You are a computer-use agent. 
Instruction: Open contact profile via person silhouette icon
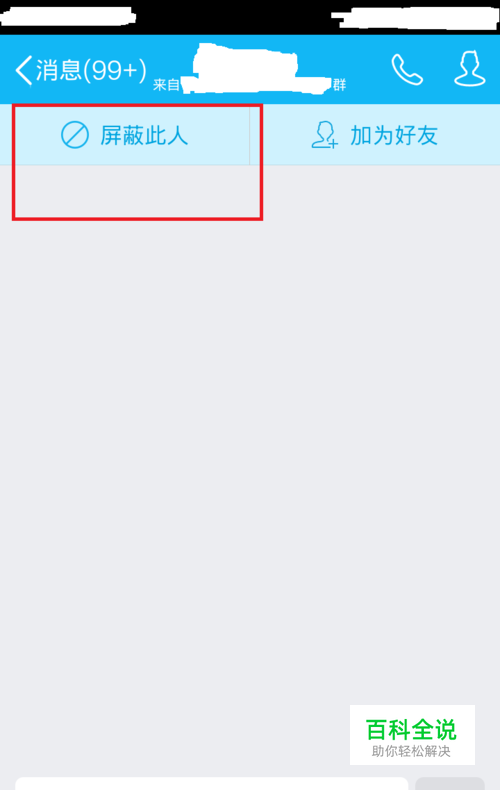470,69
